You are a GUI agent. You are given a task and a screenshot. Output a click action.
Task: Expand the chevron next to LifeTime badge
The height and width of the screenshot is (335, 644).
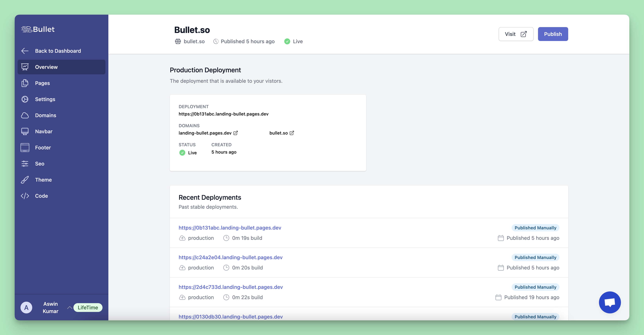[70, 308]
